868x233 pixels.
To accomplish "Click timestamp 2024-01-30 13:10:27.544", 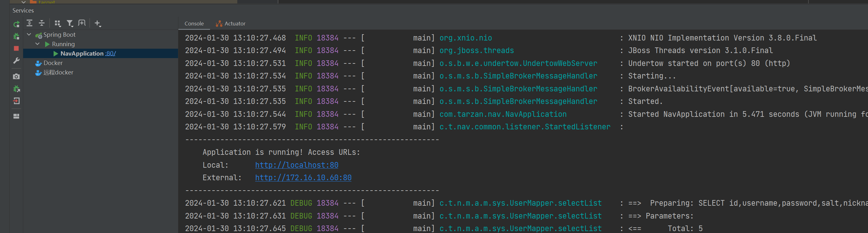I will tap(235, 114).
